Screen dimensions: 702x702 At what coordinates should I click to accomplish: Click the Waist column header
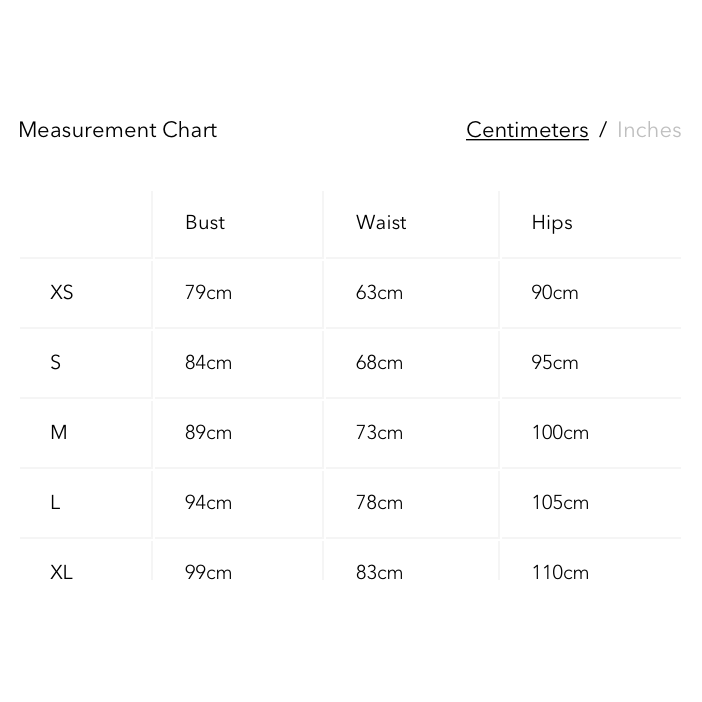(x=381, y=222)
